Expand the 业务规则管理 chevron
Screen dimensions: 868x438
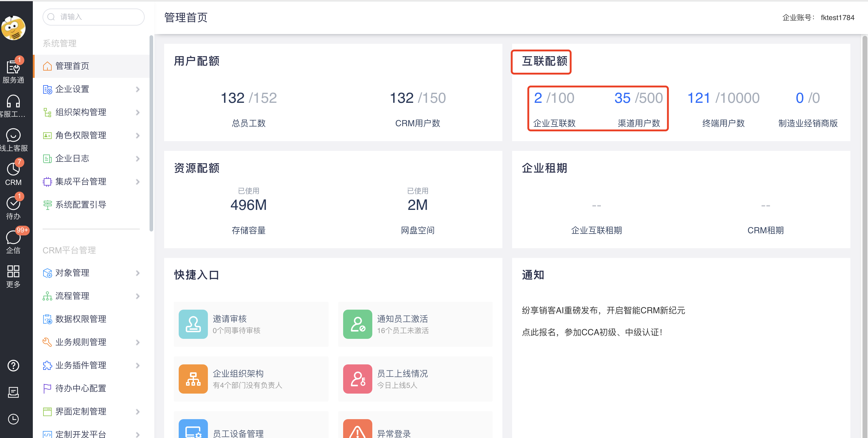[137, 342]
